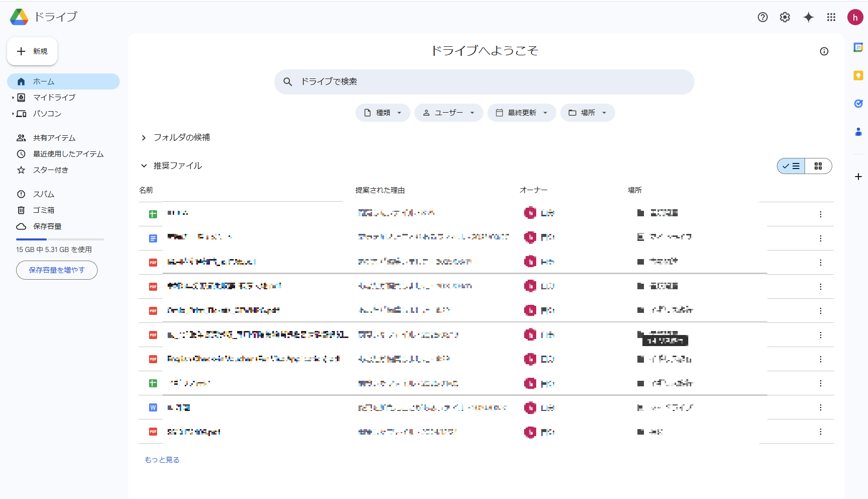Expand the パソコン tree arrow
Viewport: 868px width, 499px height.
[x=13, y=114]
